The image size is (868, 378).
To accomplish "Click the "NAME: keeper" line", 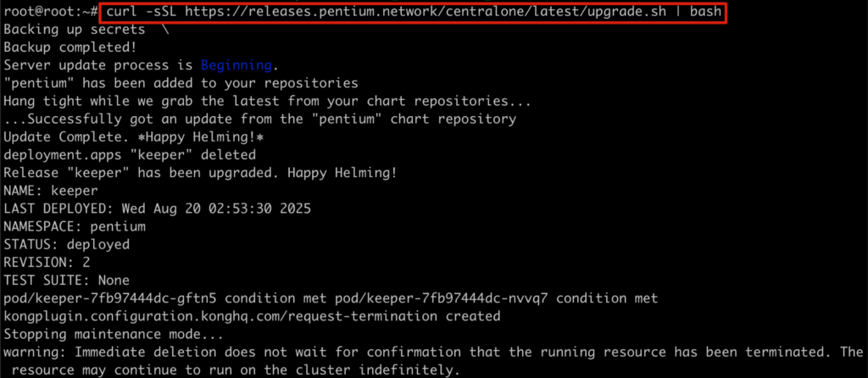I will (51, 191).
